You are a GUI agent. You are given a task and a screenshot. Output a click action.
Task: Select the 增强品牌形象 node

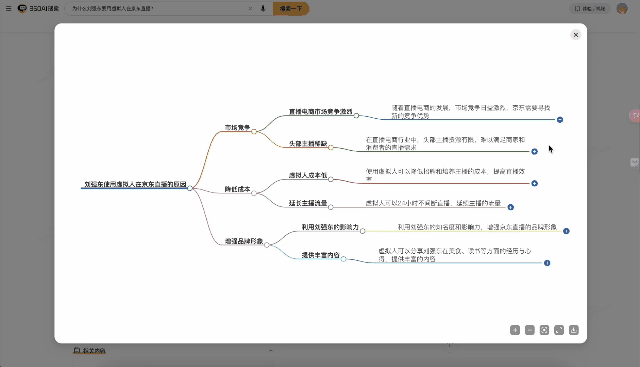pos(244,241)
